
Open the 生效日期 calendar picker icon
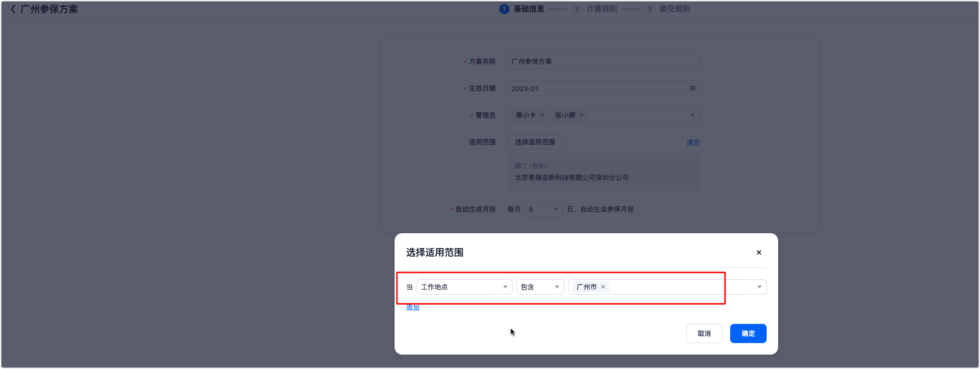pos(692,88)
